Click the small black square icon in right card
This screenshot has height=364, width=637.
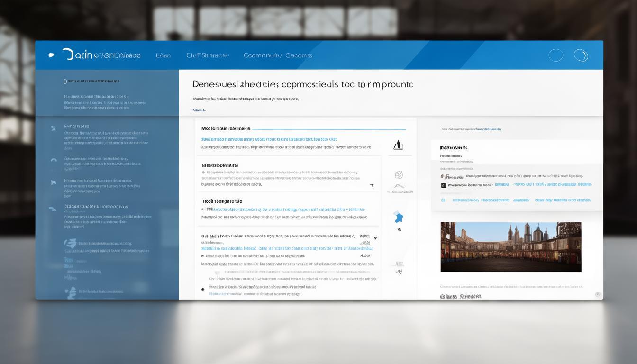tap(444, 185)
